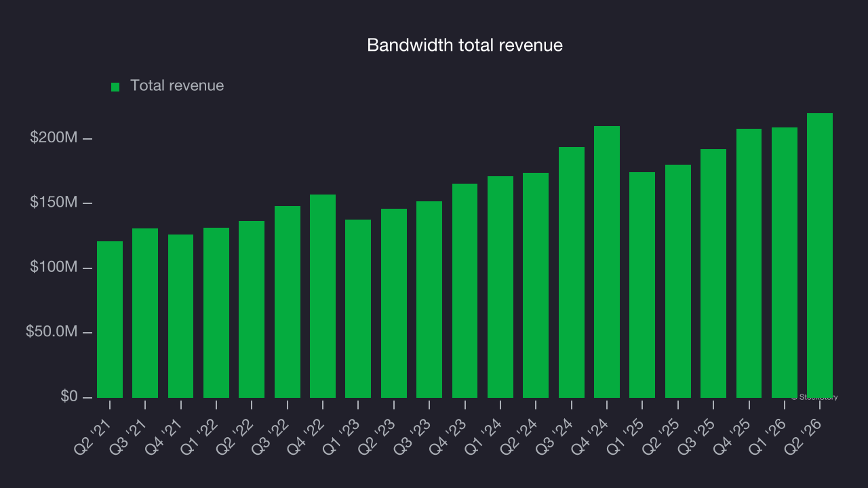Select the Q4 '24 revenue bar
This screenshot has width=868, height=488.
(607, 262)
